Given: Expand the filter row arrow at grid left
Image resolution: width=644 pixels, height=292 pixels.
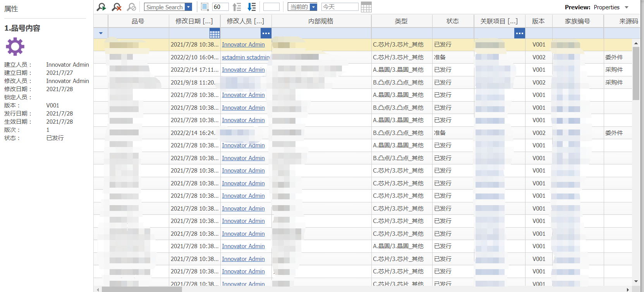Looking at the screenshot, I should pyautogui.click(x=101, y=33).
